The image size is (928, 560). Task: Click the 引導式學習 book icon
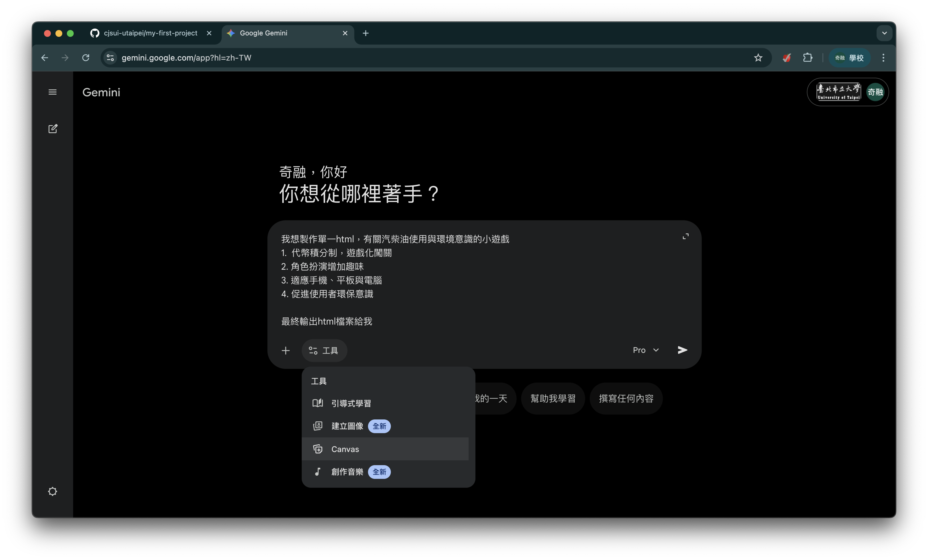(317, 403)
